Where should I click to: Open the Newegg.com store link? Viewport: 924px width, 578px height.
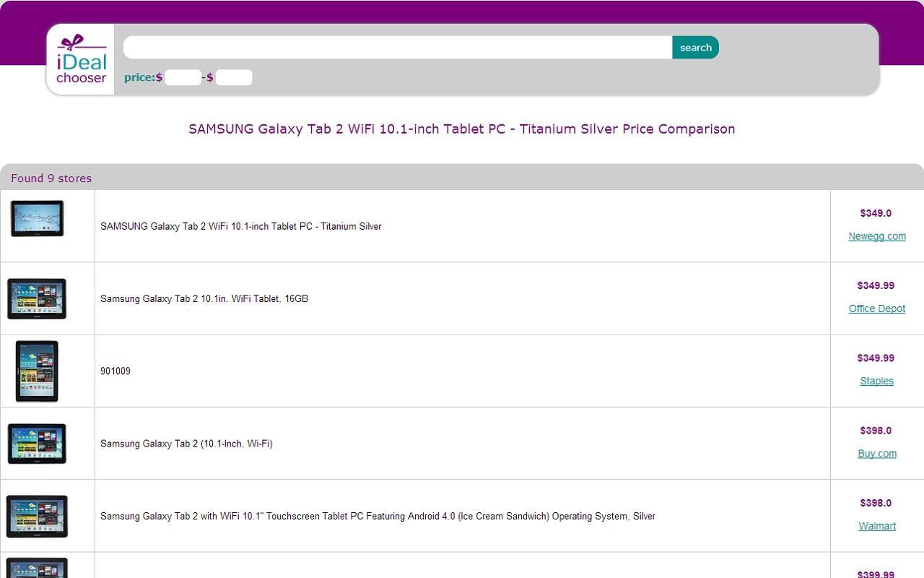(x=877, y=236)
